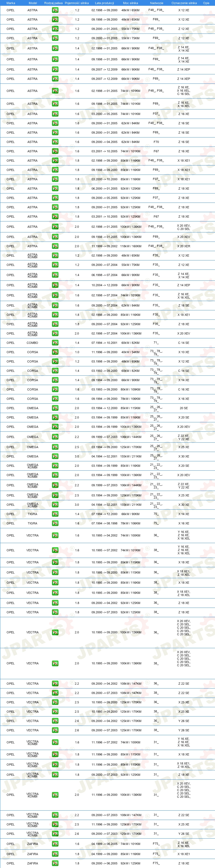Select the 20 SE engine code cell
The width and height of the screenshot is (215, 868).
(x=184, y=408)
